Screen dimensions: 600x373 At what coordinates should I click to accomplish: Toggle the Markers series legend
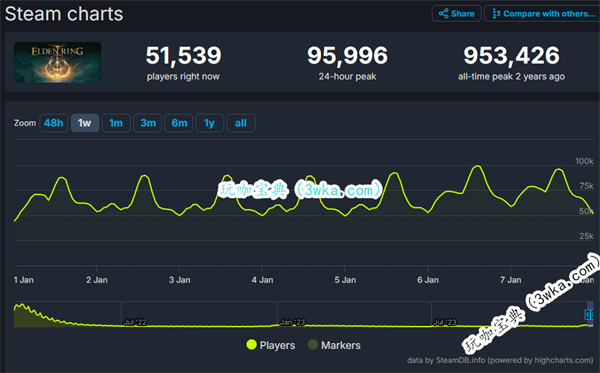334,345
